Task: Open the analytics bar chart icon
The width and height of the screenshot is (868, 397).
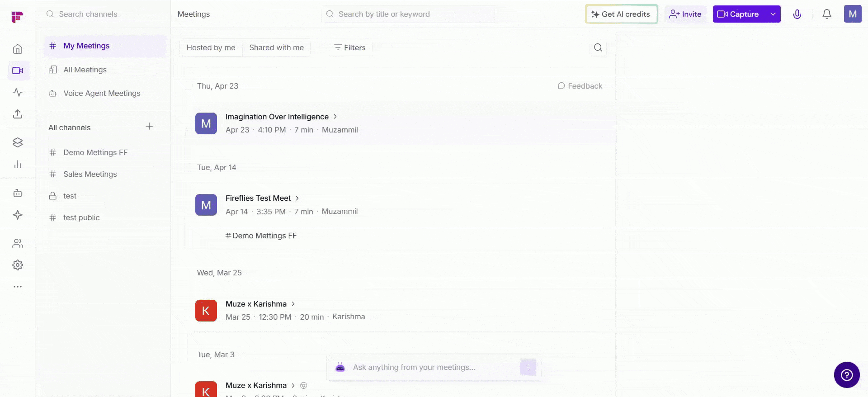Action: 18,164
